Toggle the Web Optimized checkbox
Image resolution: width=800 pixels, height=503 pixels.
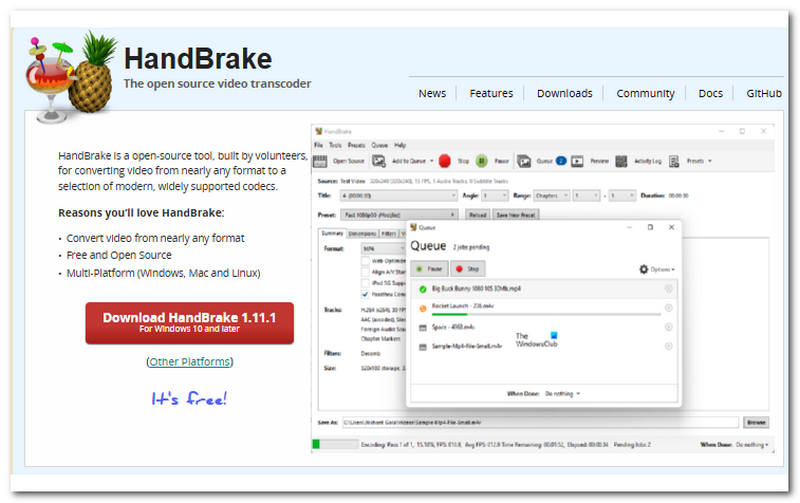coord(364,258)
